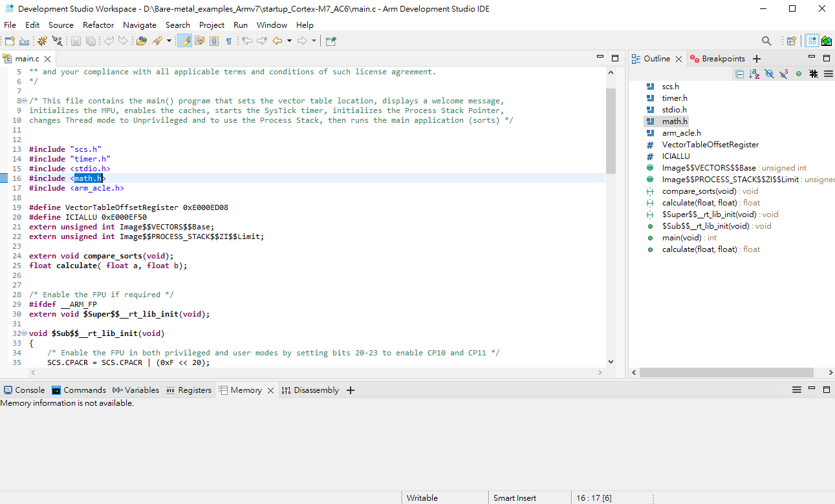This screenshot has width=835, height=504.
Task: Click the yellow Back navigation arrow
Action: [x=277, y=41]
